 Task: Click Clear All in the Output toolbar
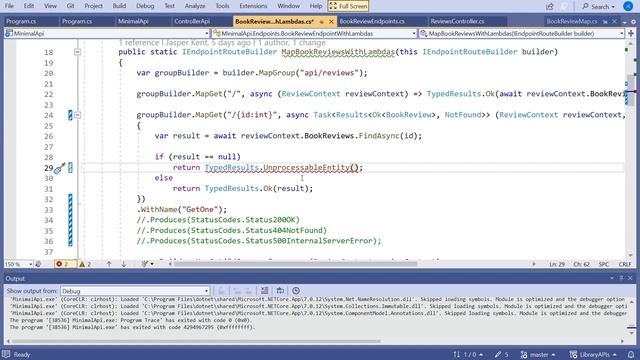click(264, 291)
